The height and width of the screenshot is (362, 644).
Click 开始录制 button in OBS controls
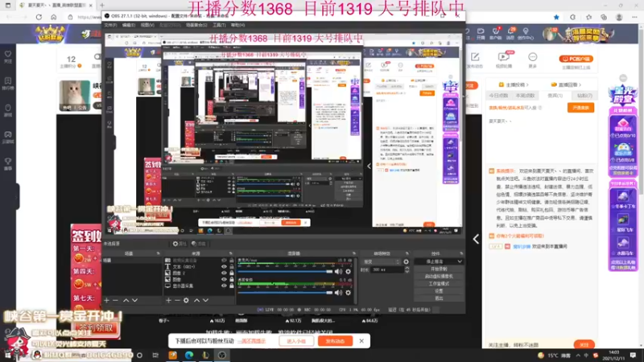[x=439, y=269]
